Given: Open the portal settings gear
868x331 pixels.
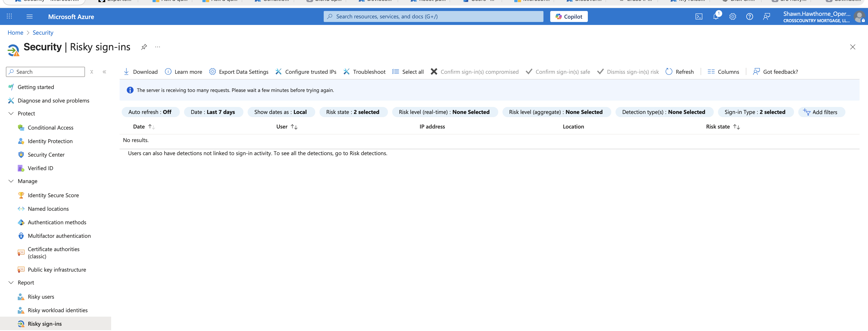Looking at the screenshot, I should [733, 16].
